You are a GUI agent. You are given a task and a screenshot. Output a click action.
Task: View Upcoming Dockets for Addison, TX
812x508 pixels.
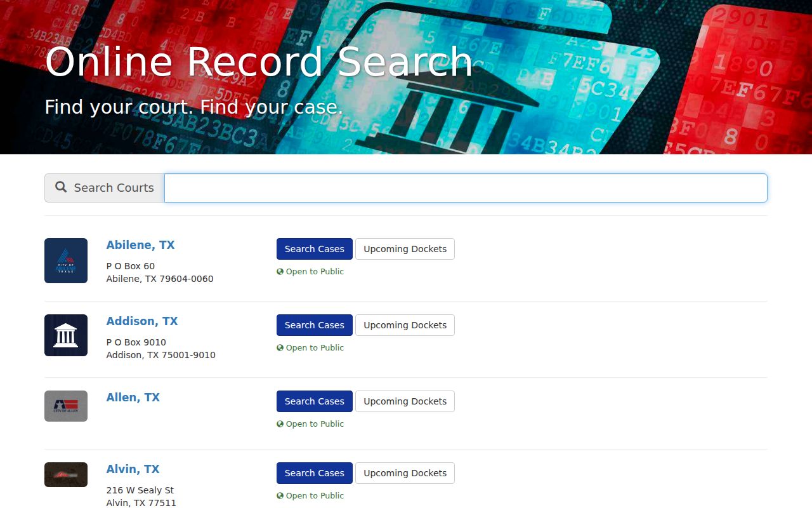pyautogui.click(x=405, y=325)
